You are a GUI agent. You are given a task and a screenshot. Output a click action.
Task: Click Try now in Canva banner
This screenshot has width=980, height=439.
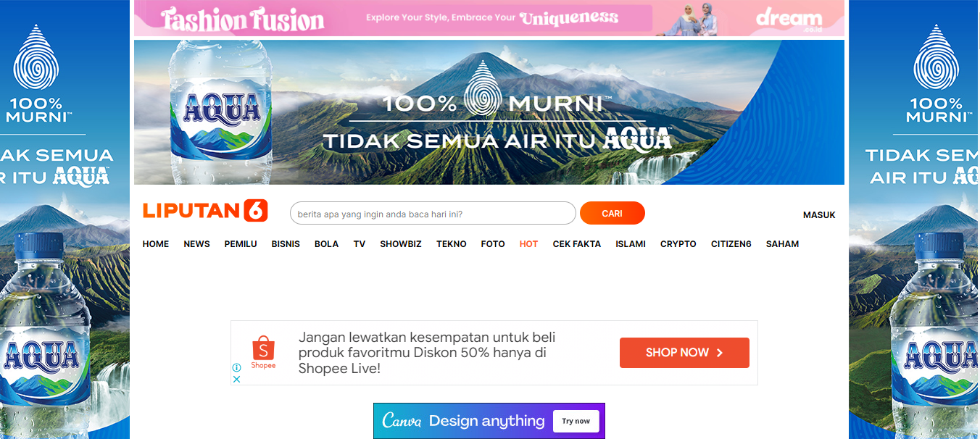coord(576,421)
